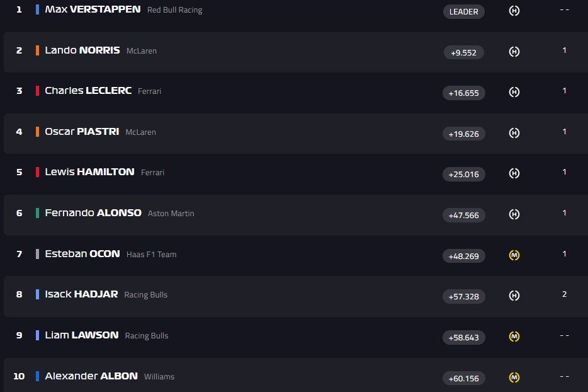Click Leclerc's hard tyre compound icon
The image size is (588, 392).
tap(514, 92)
